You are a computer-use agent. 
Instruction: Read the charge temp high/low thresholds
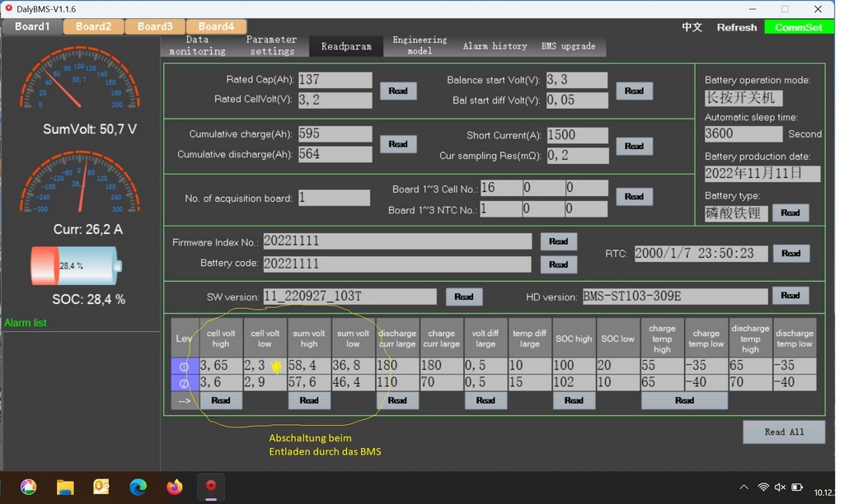point(685,401)
